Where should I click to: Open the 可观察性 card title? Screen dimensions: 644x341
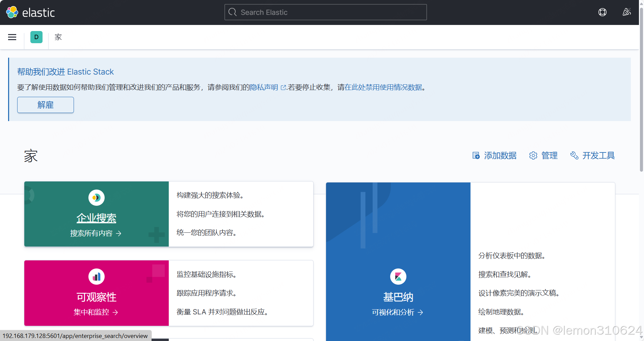click(97, 297)
